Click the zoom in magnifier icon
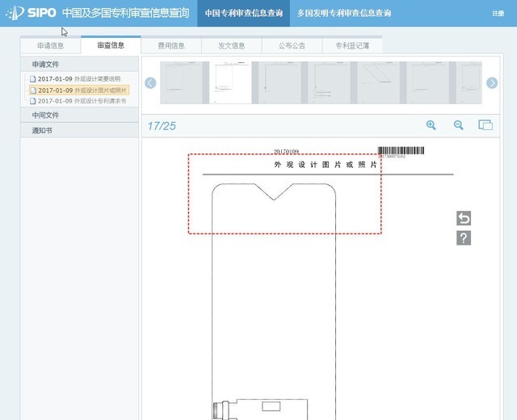The width and height of the screenshot is (517, 420). click(431, 125)
